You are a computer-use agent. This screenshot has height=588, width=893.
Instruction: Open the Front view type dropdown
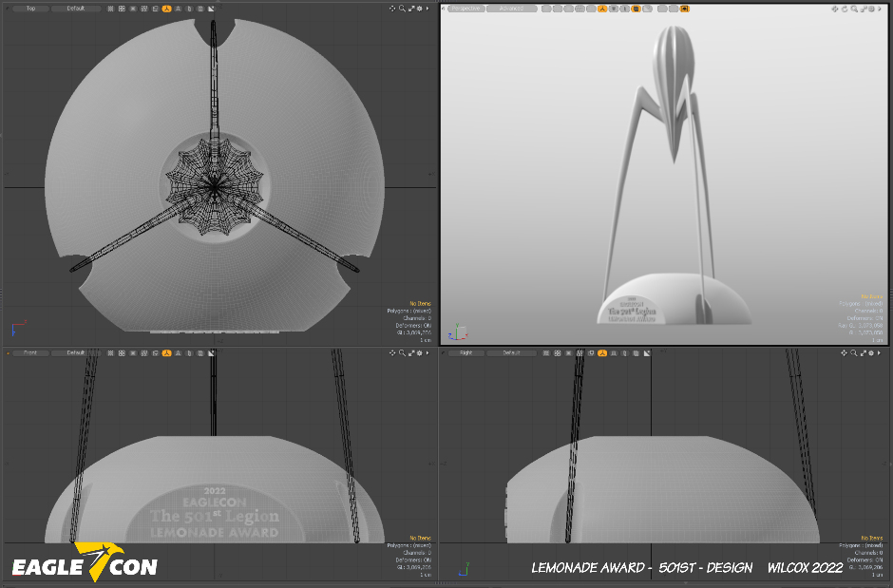pos(30,352)
